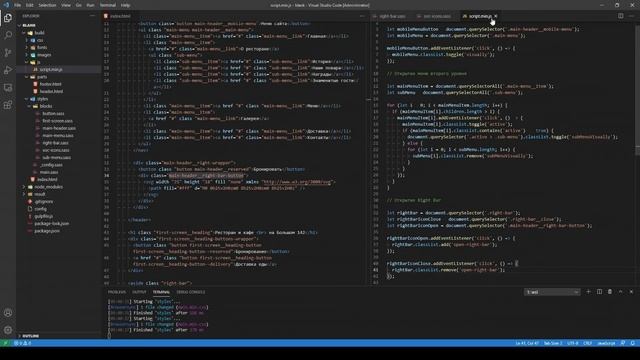This screenshot has height=360, width=640.
Task: Switch to the PROBLEMS panel tab
Action: 117,292
